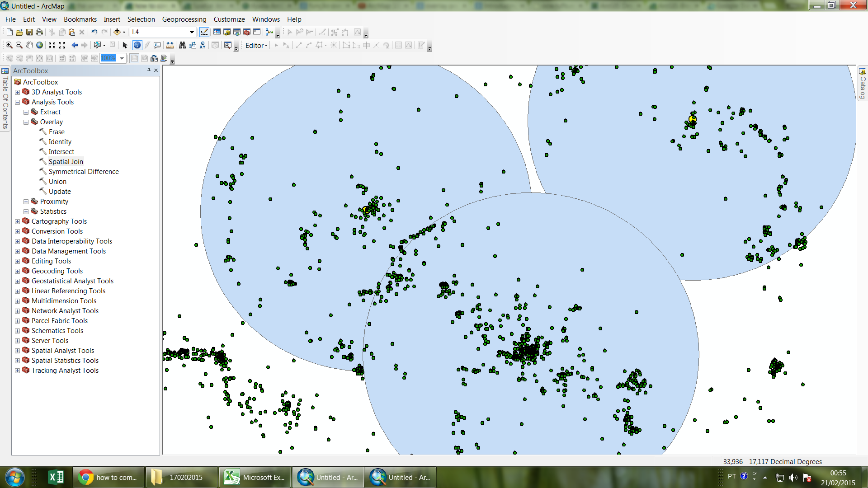The image size is (868, 488).
Task: Open the ArcToolbox window icon
Action: pos(247,32)
